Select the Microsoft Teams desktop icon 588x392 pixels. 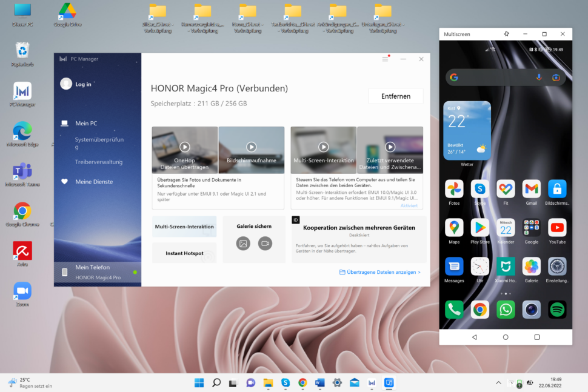click(22, 174)
